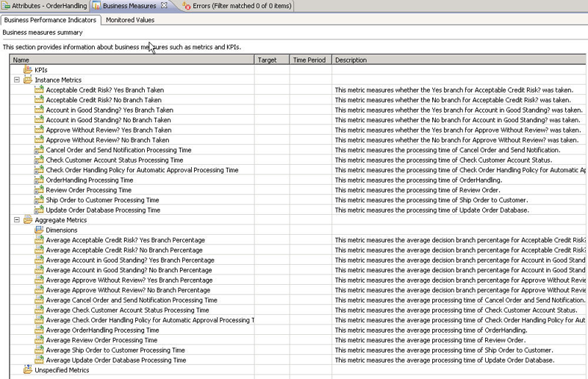Select Average Update Order Database Processing Time

pos(115,360)
